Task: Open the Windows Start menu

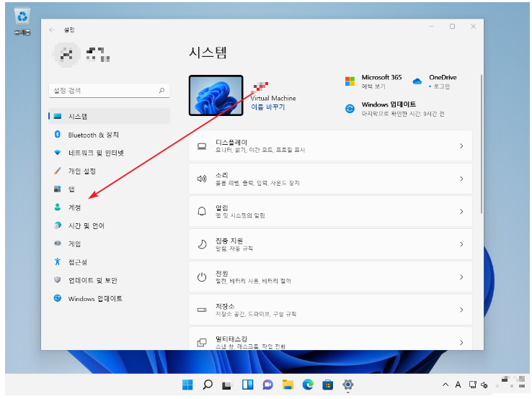Action: click(187, 385)
